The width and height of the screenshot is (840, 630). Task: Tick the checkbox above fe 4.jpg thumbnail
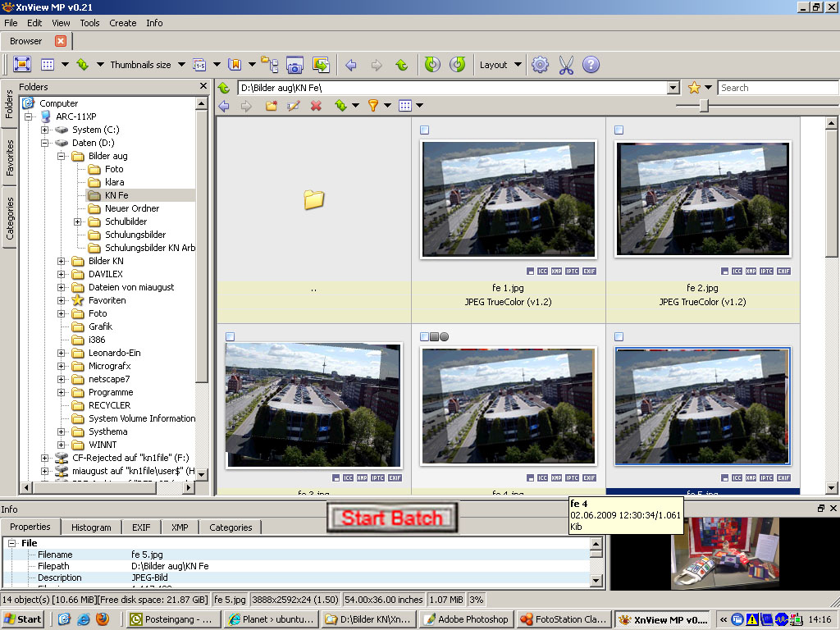[x=424, y=336]
